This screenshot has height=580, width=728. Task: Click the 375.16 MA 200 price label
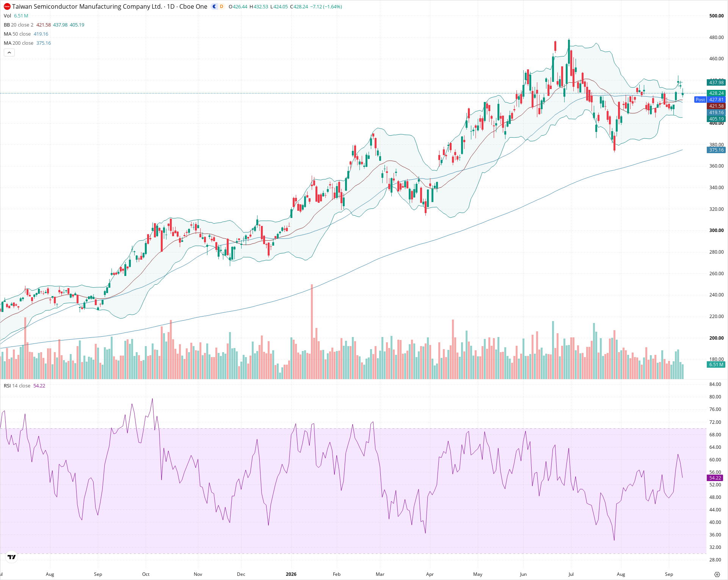716,150
